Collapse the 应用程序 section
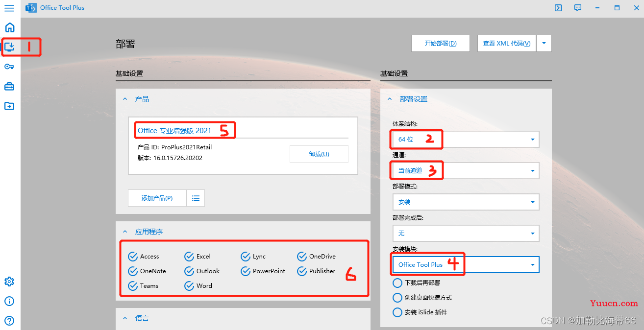Viewport: 644px width, 330px height. (124, 232)
